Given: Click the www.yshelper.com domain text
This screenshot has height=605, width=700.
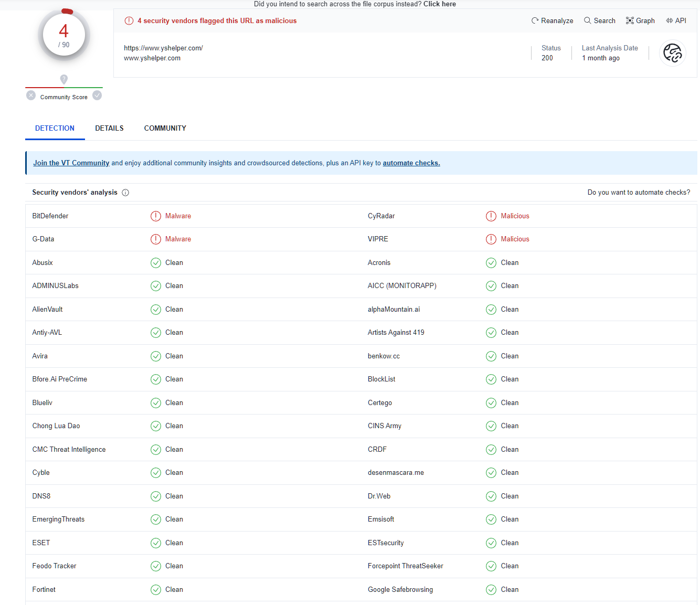Looking at the screenshot, I should [152, 58].
